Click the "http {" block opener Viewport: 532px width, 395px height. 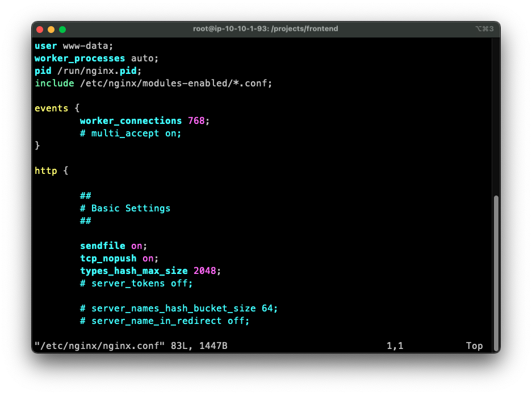(x=51, y=171)
